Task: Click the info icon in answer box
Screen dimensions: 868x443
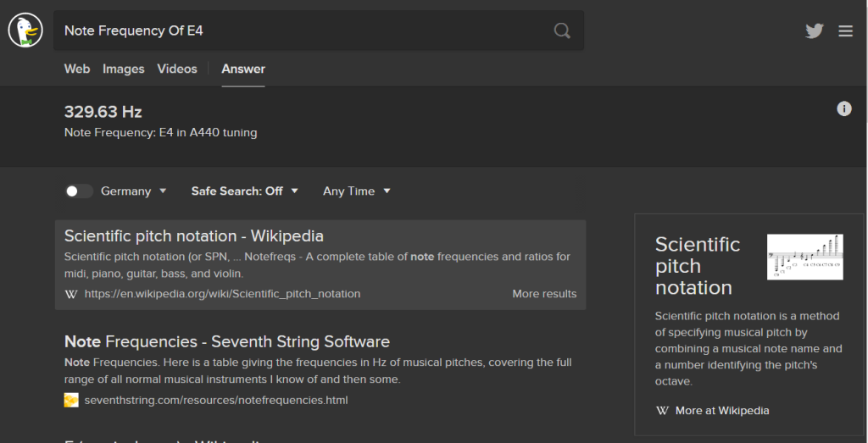Action: point(843,108)
